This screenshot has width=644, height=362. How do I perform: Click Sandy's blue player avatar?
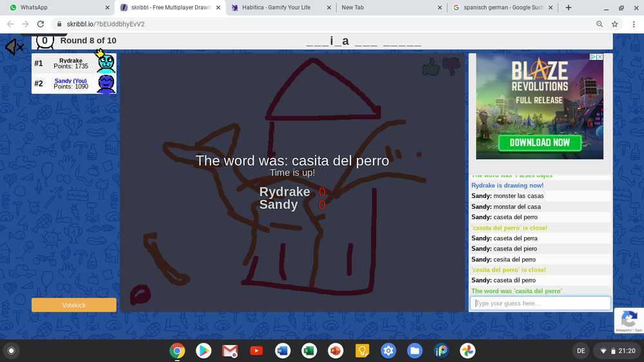point(106,84)
